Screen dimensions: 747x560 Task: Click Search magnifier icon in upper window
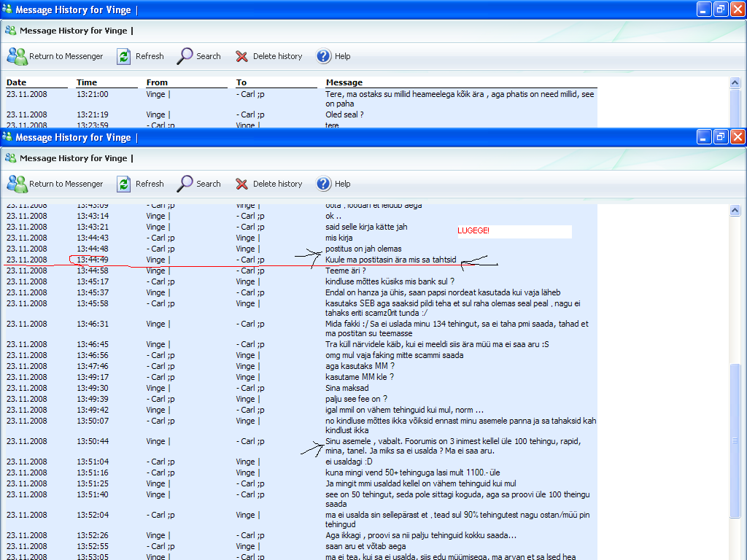tap(185, 56)
